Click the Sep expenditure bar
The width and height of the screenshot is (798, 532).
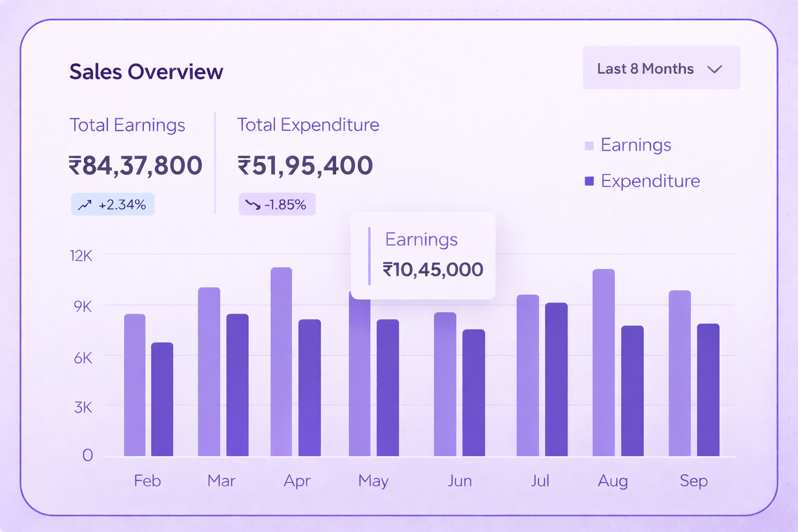pyautogui.click(x=708, y=390)
